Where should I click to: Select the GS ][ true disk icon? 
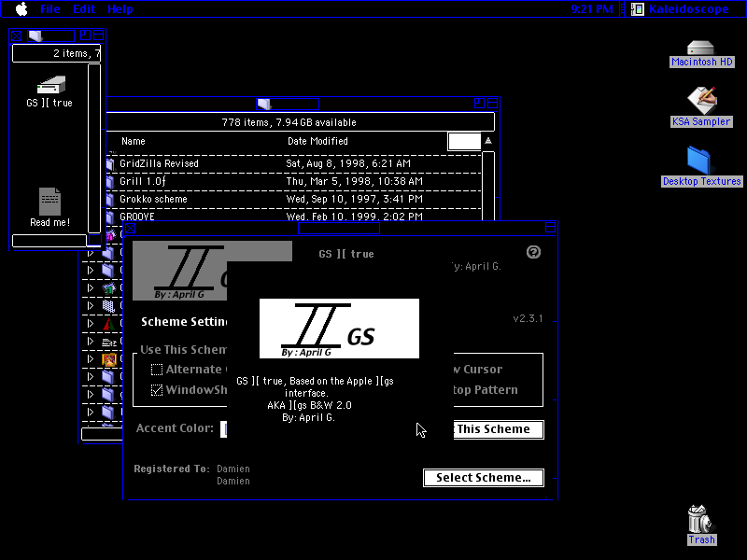(x=51, y=85)
